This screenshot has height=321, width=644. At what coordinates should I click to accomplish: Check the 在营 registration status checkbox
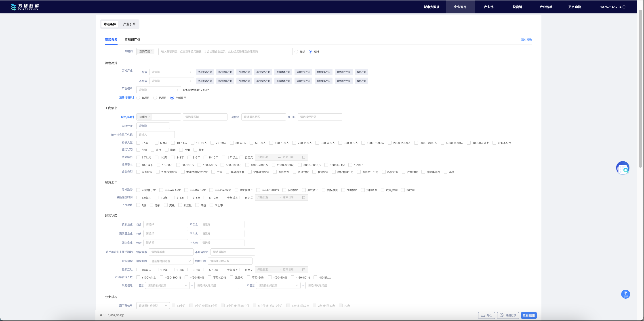point(138,150)
